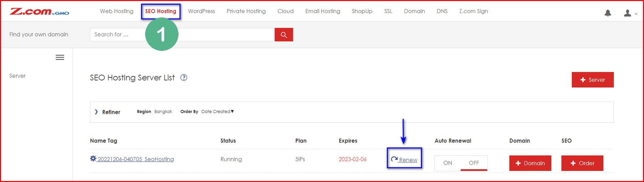The image size is (644, 182).
Task: Open the user account menu
Action: [x=630, y=13]
